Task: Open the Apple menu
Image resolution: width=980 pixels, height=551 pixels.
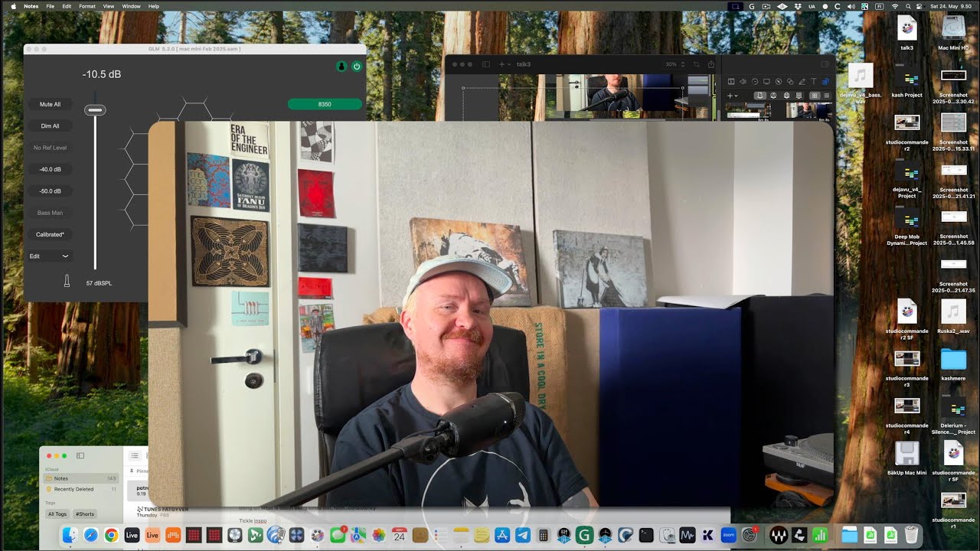Action: [13, 6]
